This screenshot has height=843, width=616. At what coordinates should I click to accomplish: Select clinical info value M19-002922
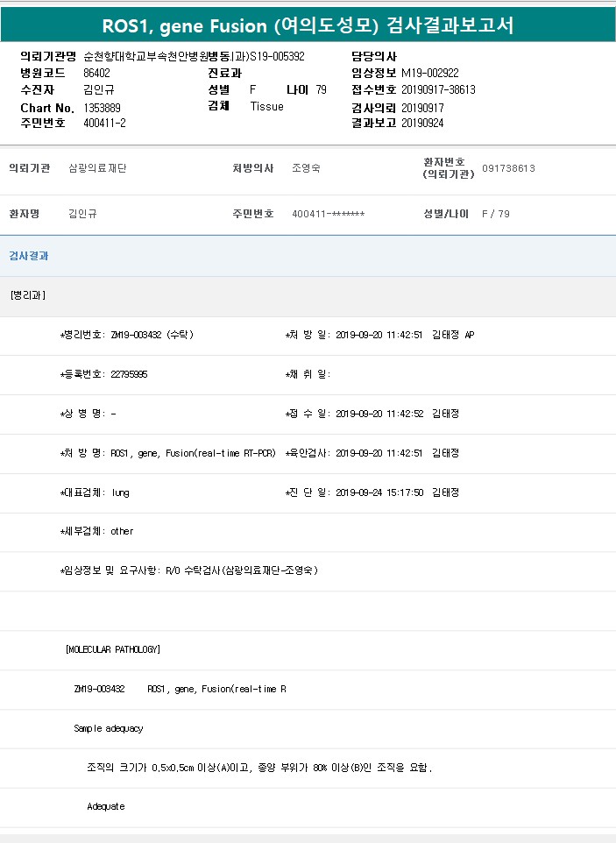[x=430, y=73]
